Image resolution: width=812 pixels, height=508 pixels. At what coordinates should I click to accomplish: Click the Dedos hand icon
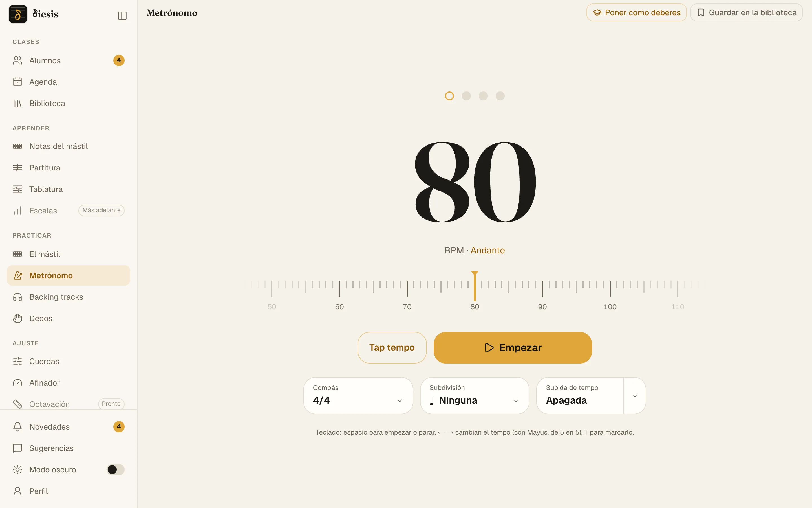[x=17, y=319]
